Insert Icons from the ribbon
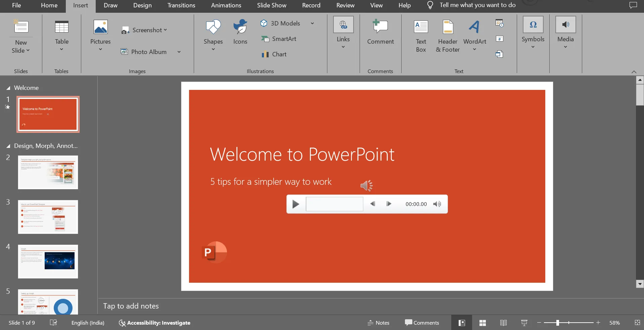644x330 pixels. [x=240, y=32]
